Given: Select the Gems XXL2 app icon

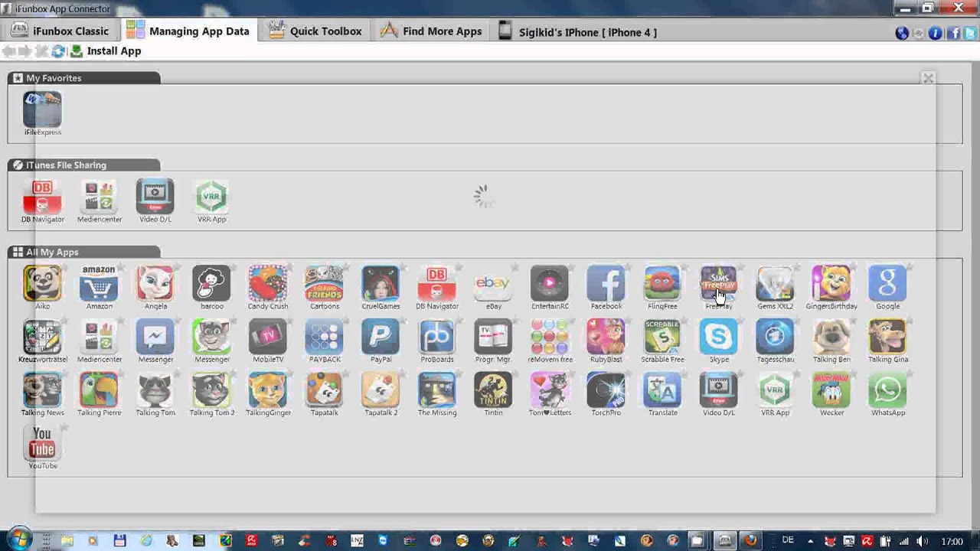Looking at the screenshot, I should (x=775, y=284).
